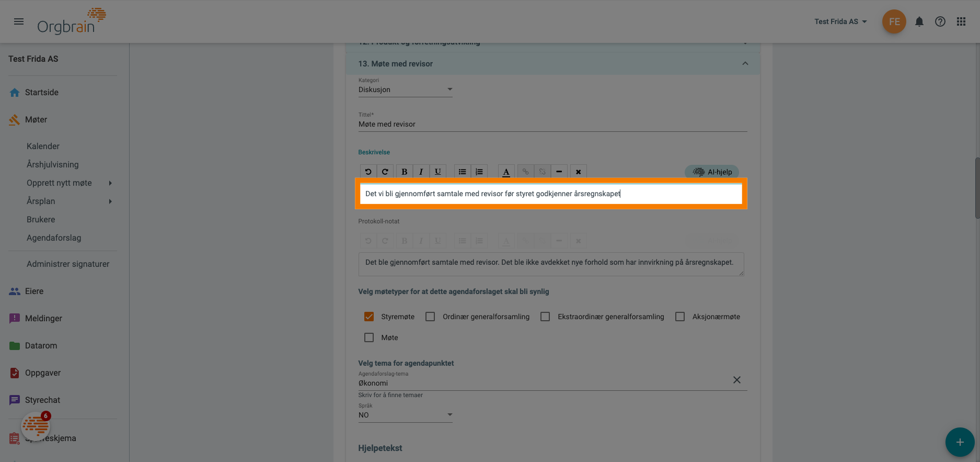Redo in the Beskrivelse editor toolbar
This screenshot has height=462, width=980.
[x=385, y=172]
